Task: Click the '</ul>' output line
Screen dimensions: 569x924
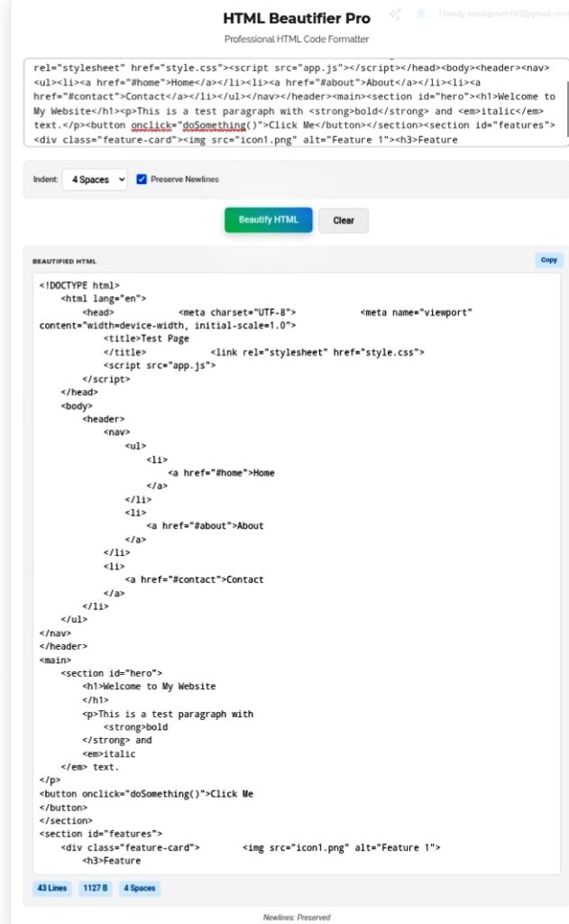Action: (74, 619)
